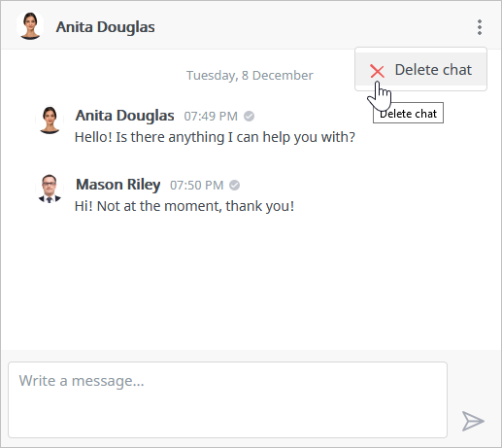Focus the Write a message input field
This screenshot has height=448, width=502.
click(227, 399)
